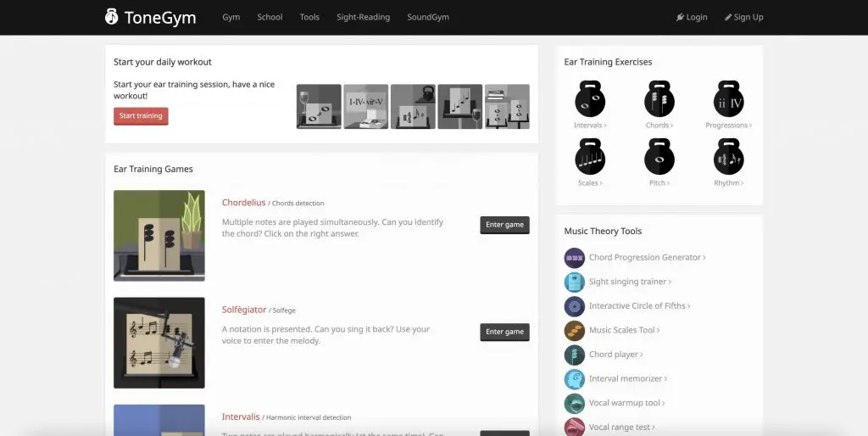
Task: Click the Sign Up pencil icon
Action: tap(728, 17)
